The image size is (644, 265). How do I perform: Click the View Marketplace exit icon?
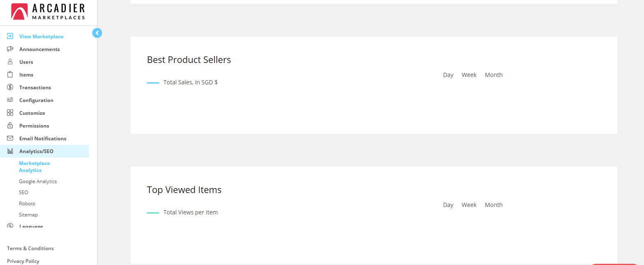pos(10,36)
